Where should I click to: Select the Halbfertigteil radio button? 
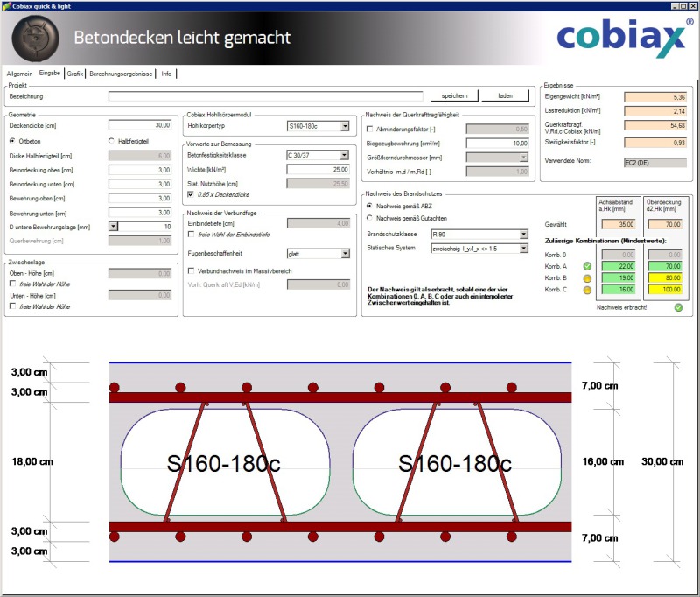tap(111, 141)
